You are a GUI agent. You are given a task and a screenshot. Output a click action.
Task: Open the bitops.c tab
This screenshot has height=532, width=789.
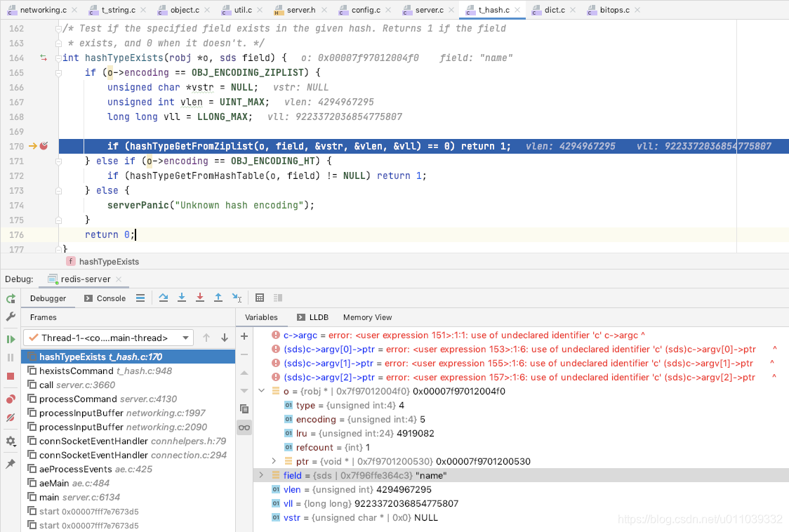tap(614, 10)
